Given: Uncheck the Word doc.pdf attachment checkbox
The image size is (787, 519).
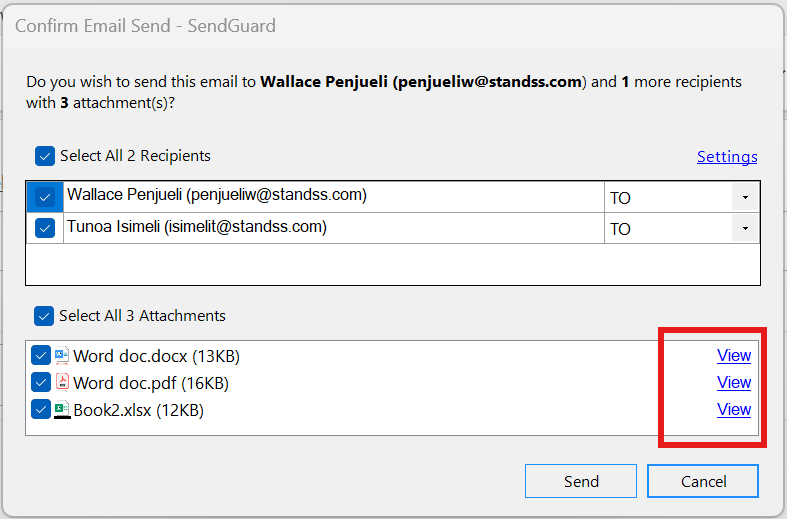Looking at the screenshot, I should coord(41,382).
